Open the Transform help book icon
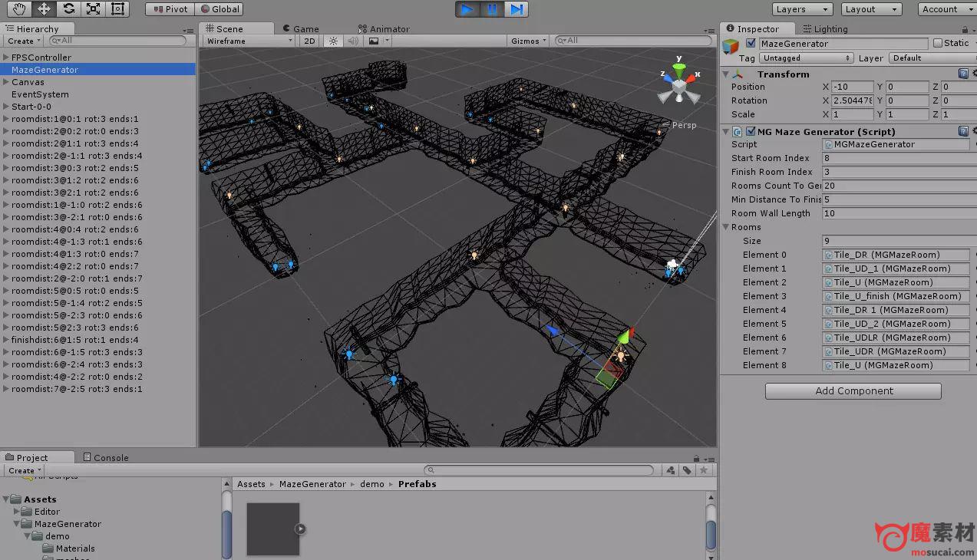977x560 pixels. point(963,74)
